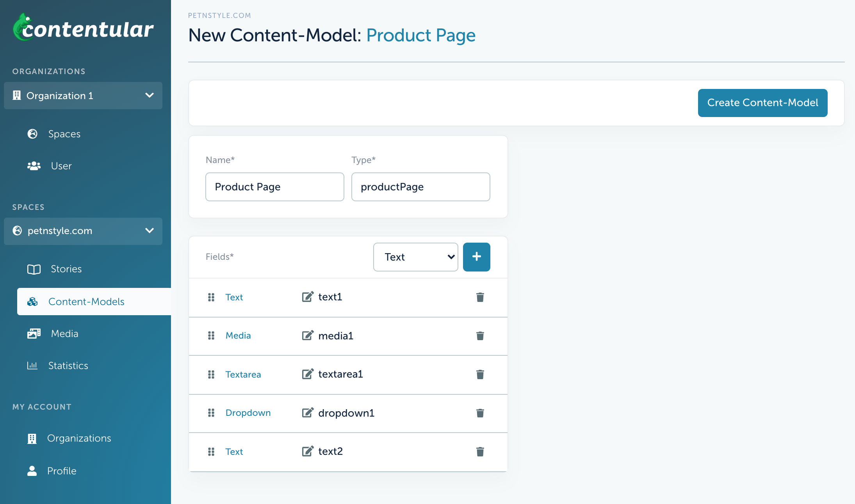
Task: Edit the textarea1 field name icon
Action: [x=308, y=374]
